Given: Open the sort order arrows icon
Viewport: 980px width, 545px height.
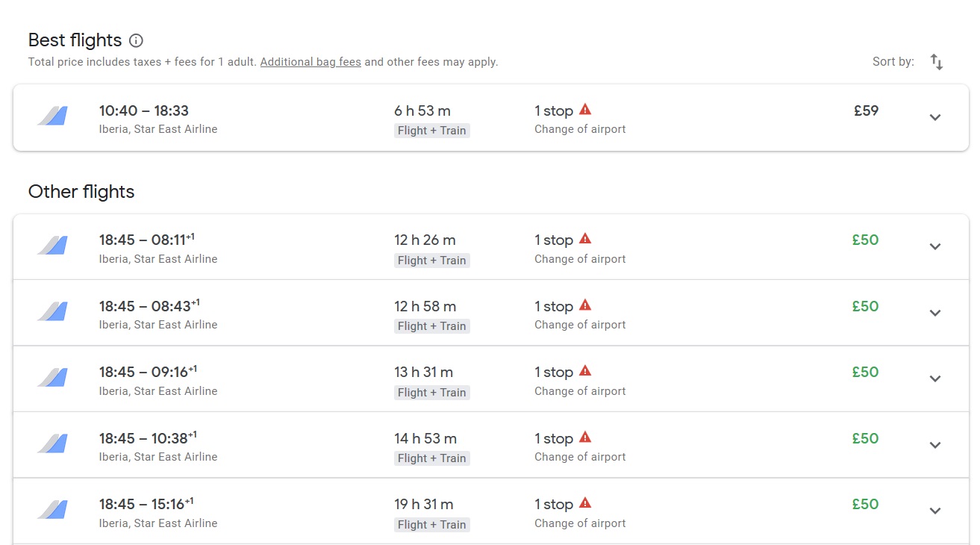Looking at the screenshot, I should click(x=937, y=62).
